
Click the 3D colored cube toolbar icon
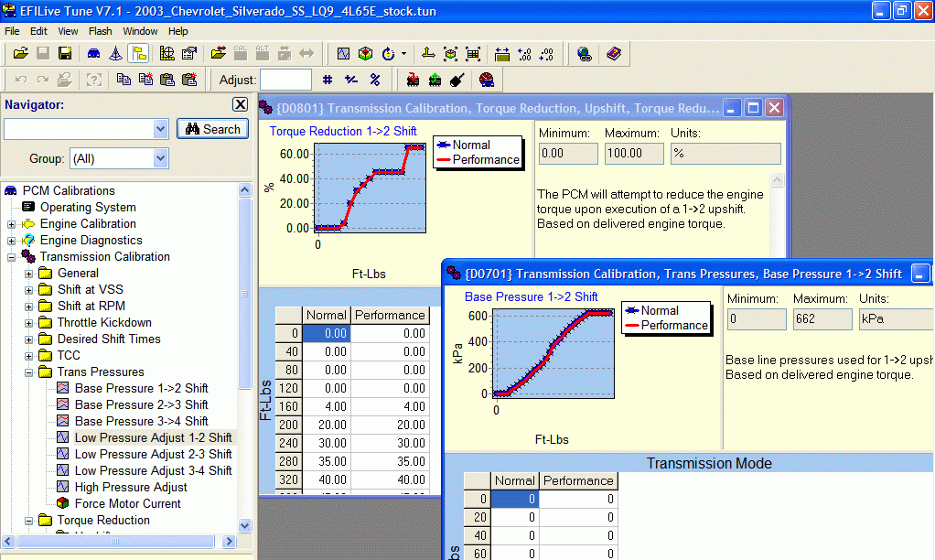[366, 54]
